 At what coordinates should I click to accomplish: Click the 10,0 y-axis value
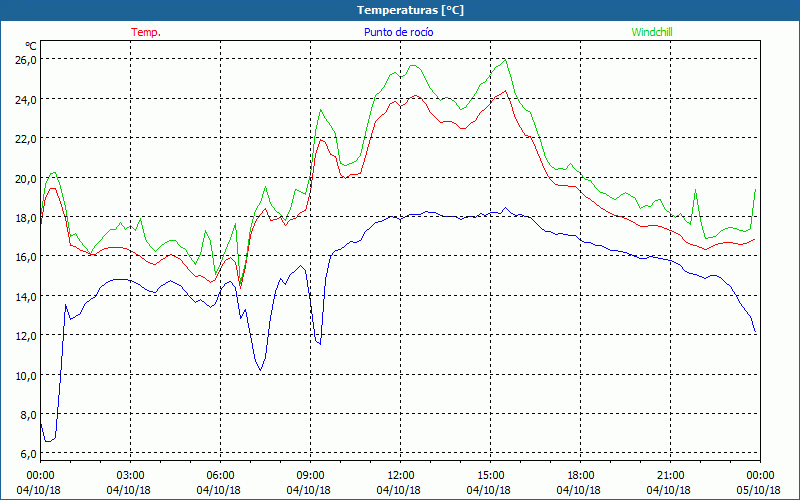[x=27, y=376]
